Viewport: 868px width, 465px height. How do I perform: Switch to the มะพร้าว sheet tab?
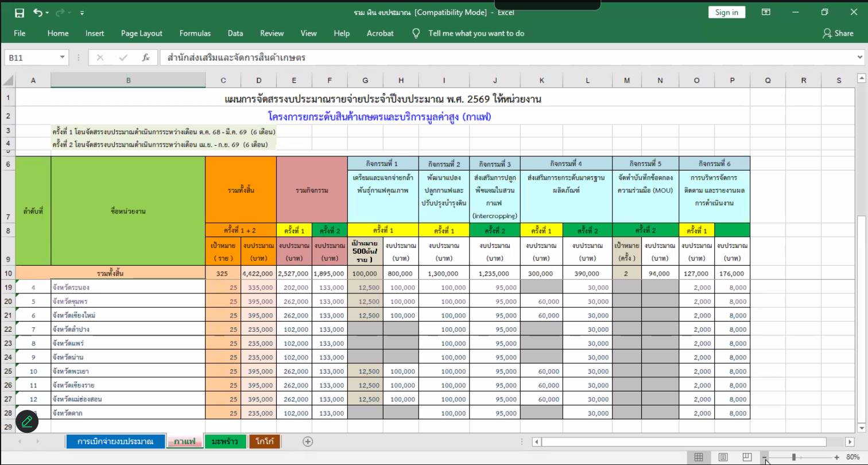pos(225,441)
